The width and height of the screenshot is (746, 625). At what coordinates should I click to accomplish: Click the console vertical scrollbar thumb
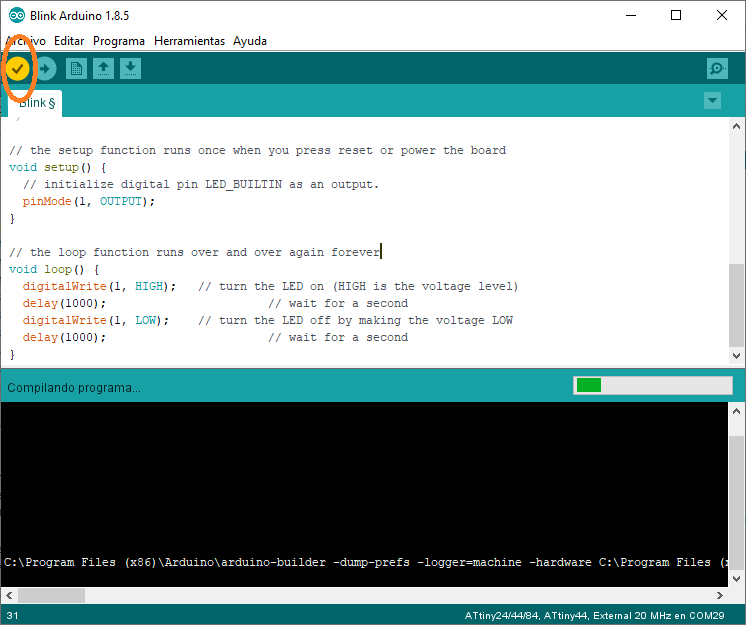pos(736,503)
